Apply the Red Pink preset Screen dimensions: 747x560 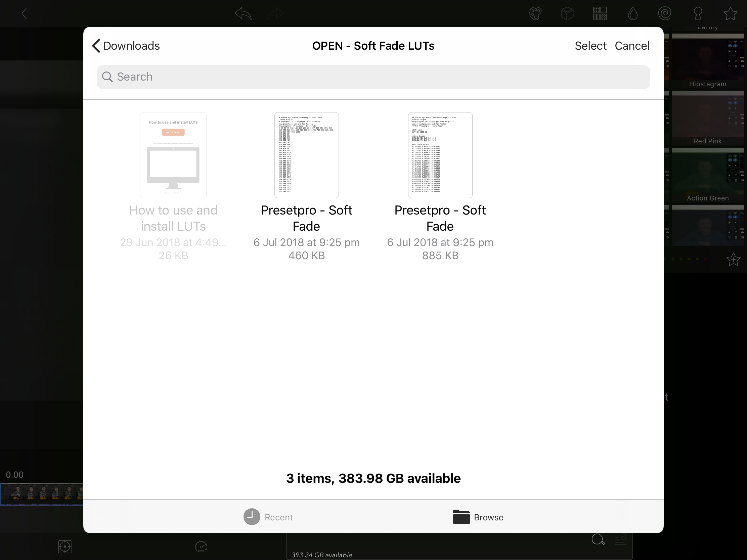click(x=707, y=118)
